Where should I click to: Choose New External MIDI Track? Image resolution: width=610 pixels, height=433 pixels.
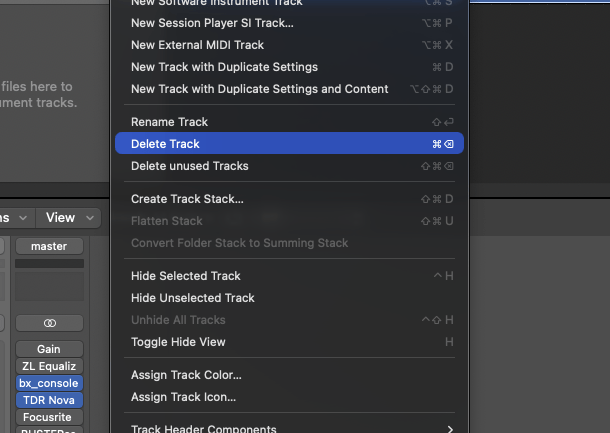[x=289, y=45]
